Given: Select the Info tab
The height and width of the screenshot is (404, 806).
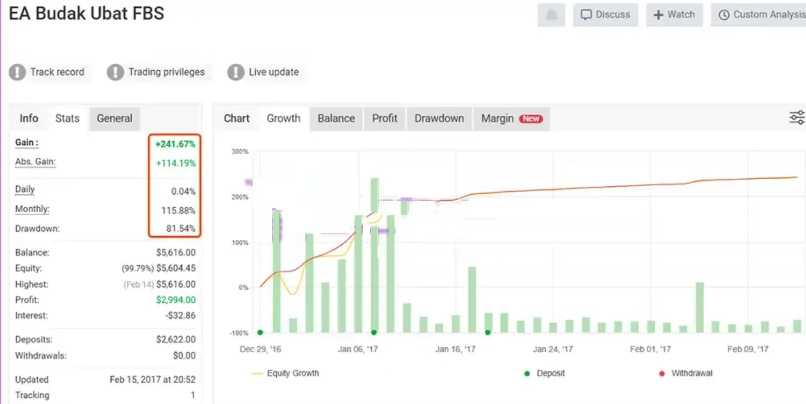Looking at the screenshot, I should [x=29, y=118].
